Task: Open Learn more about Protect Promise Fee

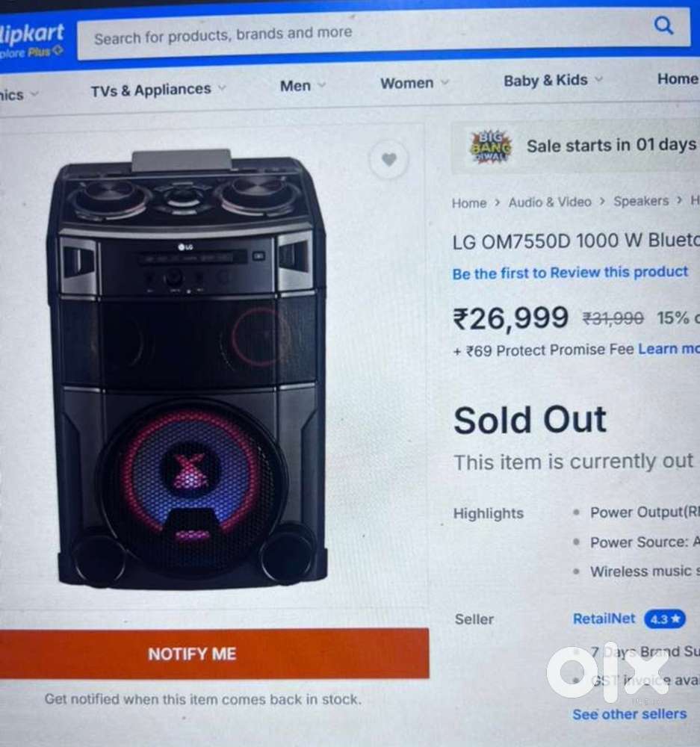Action: (x=669, y=349)
